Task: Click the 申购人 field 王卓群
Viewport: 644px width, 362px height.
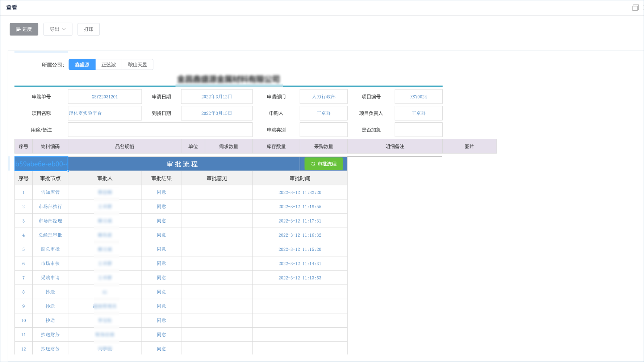Action: (323, 113)
